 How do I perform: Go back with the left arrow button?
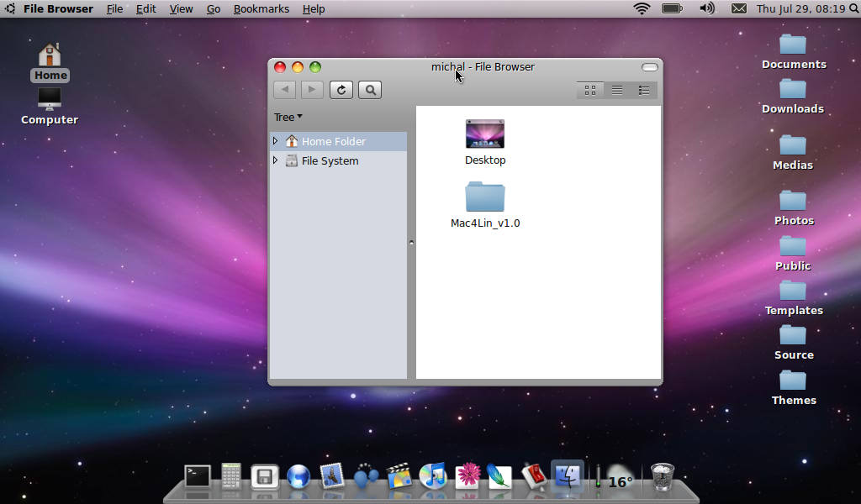285,89
